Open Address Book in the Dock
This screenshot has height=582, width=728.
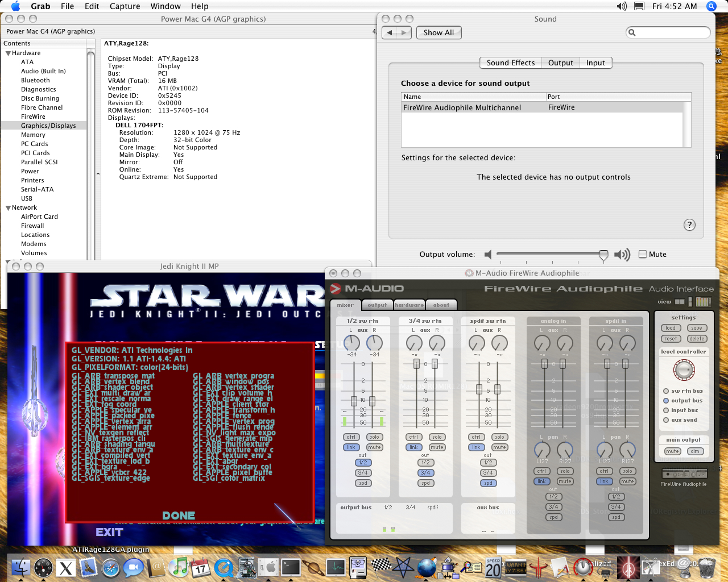click(156, 567)
